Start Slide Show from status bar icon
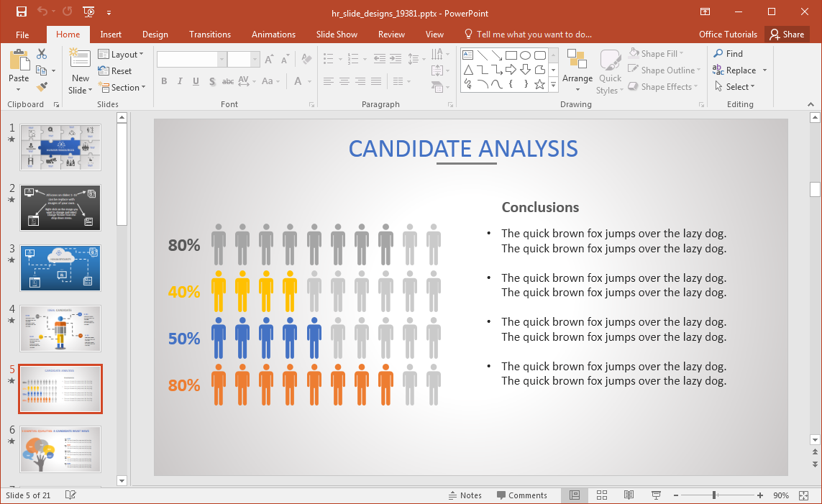This screenshot has width=822, height=504. click(656, 495)
